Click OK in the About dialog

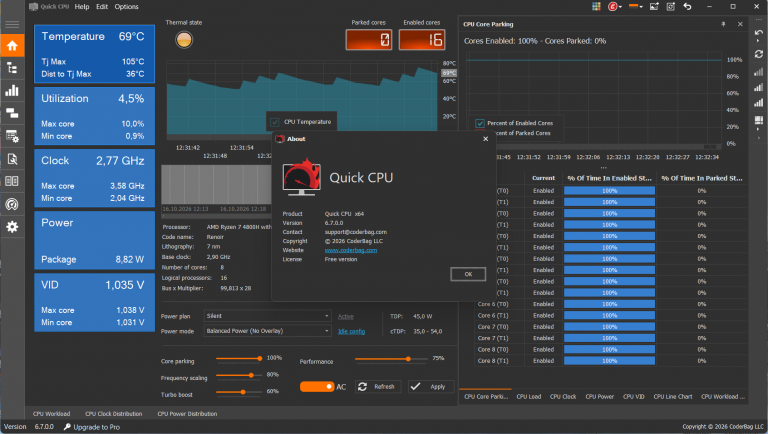[468, 274]
